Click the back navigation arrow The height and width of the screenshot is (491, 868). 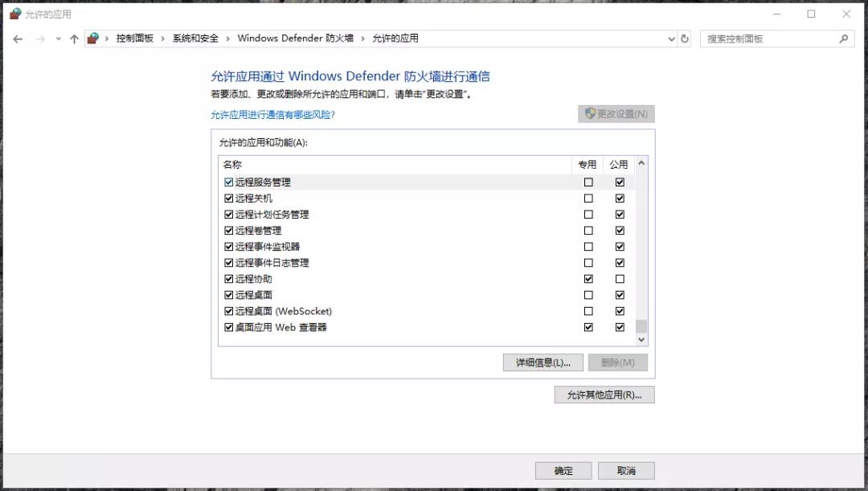tap(18, 38)
